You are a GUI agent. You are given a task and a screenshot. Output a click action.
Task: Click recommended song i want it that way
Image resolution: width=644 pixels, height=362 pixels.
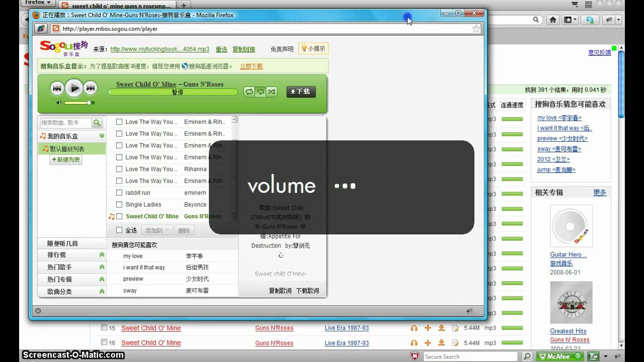tap(144, 267)
